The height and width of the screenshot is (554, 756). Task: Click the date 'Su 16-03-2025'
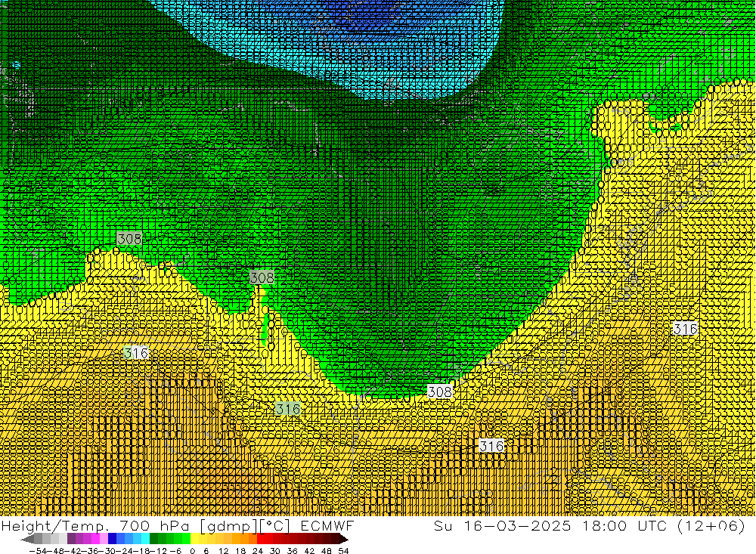pyautogui.click(x=503, y=525)
